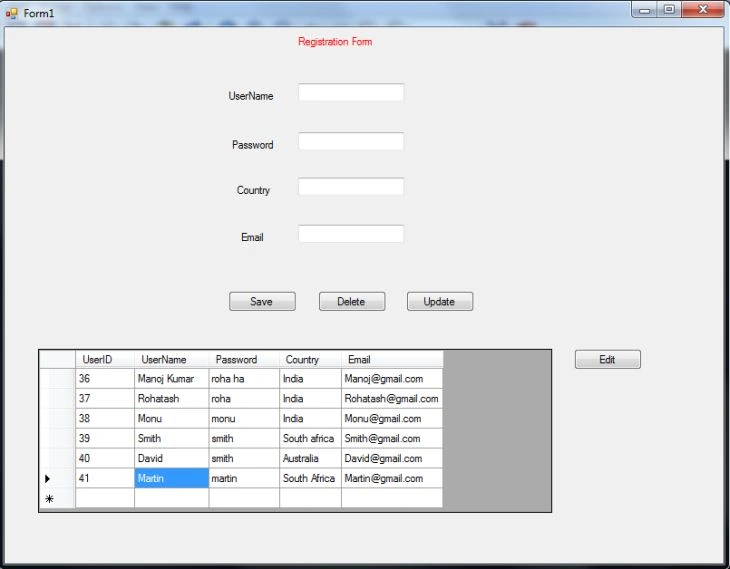Select the Monu username cell
The height and width of the screenshot is (569, 730).
click(x=171, y=418)
